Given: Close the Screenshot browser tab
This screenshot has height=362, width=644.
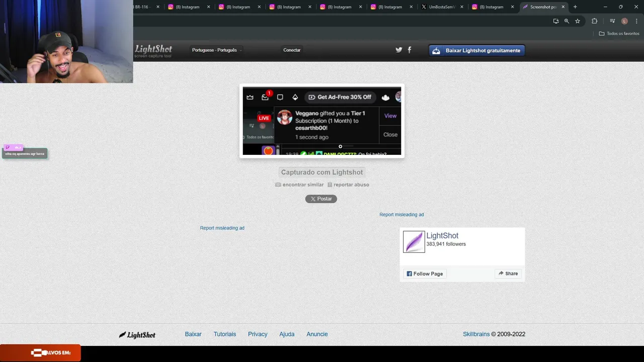Looking at the screenshot, I should tap(563, 7).
